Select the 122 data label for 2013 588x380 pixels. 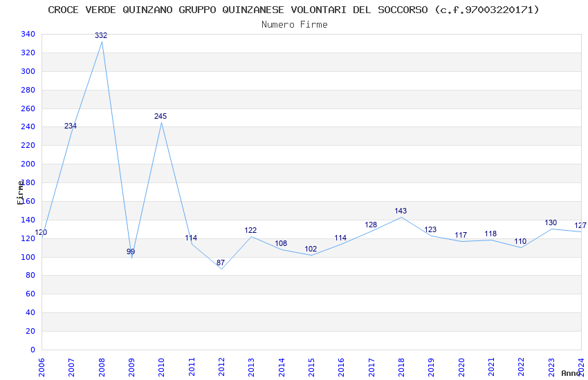pos(250,230)
